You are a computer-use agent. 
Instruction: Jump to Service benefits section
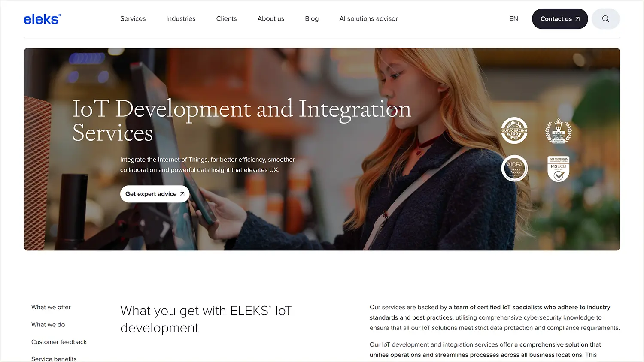tap(54, 359)
